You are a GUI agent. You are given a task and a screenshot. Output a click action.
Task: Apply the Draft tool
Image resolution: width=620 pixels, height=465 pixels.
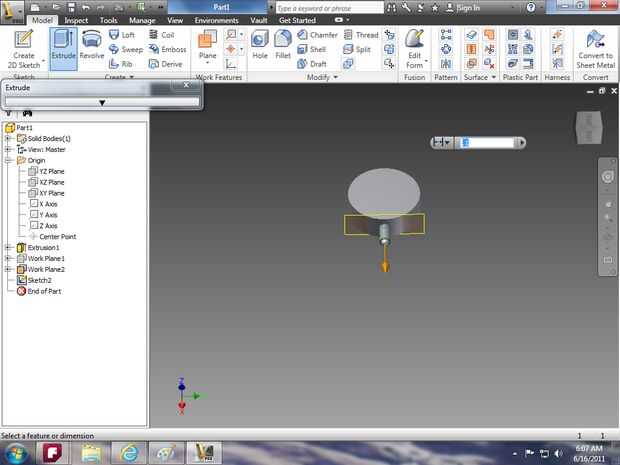click(312, 64)
